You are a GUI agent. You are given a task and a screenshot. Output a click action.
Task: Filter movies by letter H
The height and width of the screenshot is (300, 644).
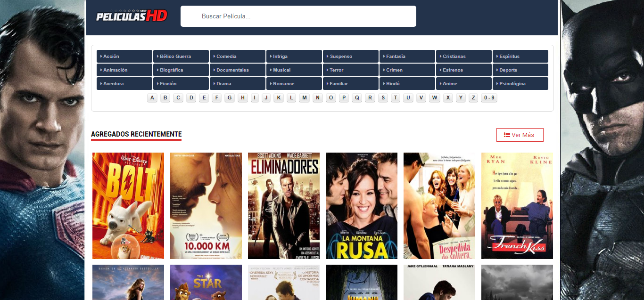(x=242, y=98)
